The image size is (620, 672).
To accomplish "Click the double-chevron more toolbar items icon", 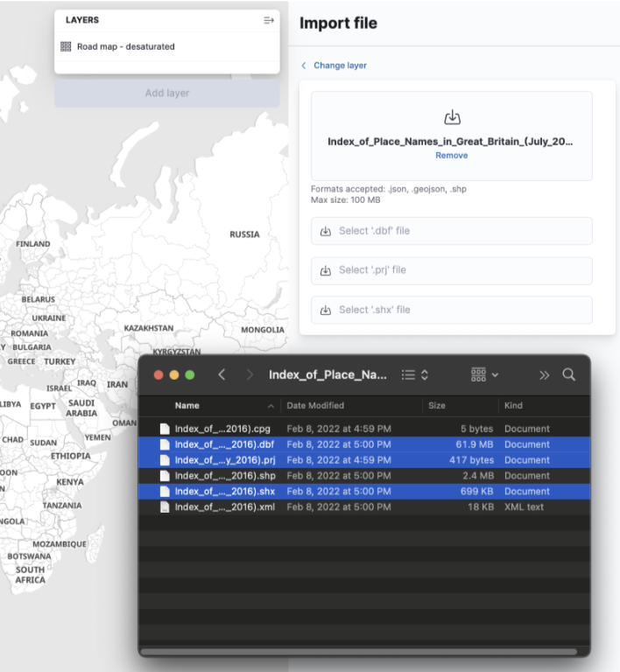I will pyautogui.click(x=544, y=374).
